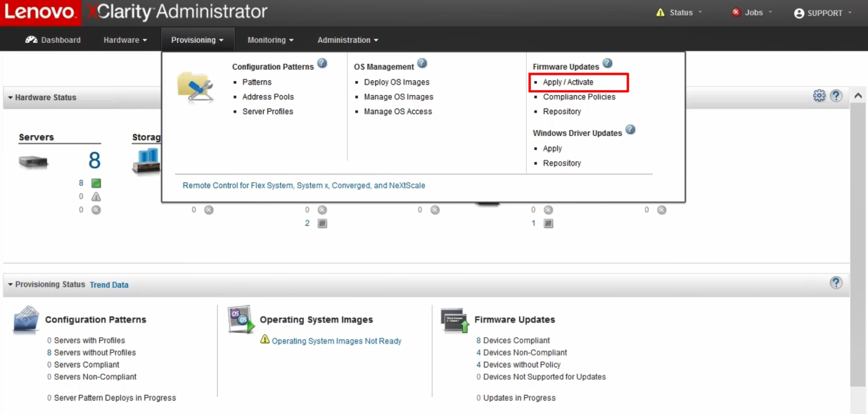Image resolution: width=868 pixels, height=414 pixels.
Task: Click the SUPPORT user account icon
Action: click(x=799, y=13)
